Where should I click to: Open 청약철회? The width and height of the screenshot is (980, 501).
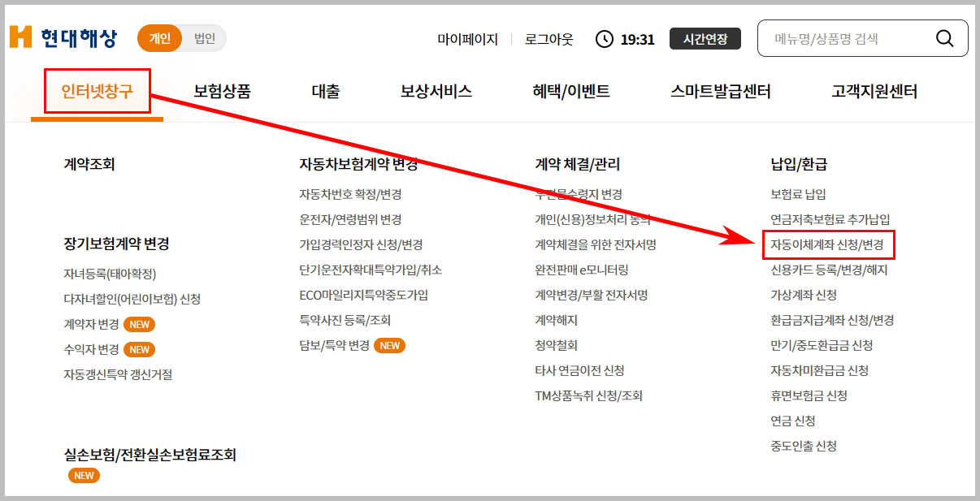pyautogui.click(x=556, y=345)
